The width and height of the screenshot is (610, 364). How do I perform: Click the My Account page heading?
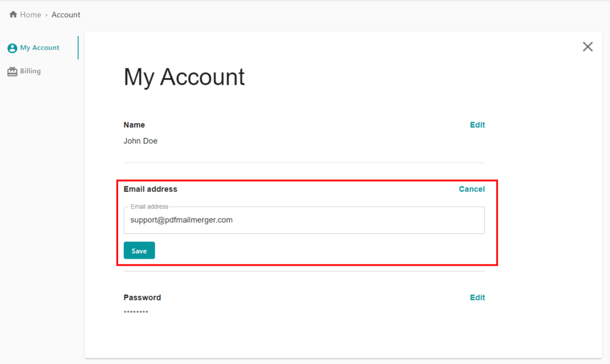[184, 77]
